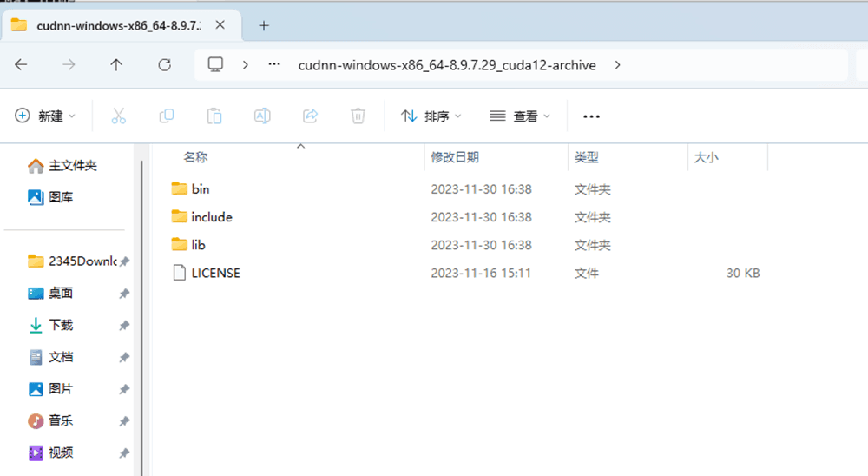Select the LICENSE file
This screenshot has height=476, width=868.
point(215,273)
